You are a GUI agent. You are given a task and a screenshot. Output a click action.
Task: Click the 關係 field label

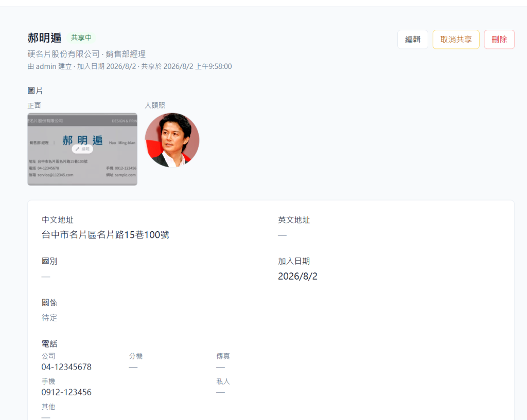coord(49,302)
